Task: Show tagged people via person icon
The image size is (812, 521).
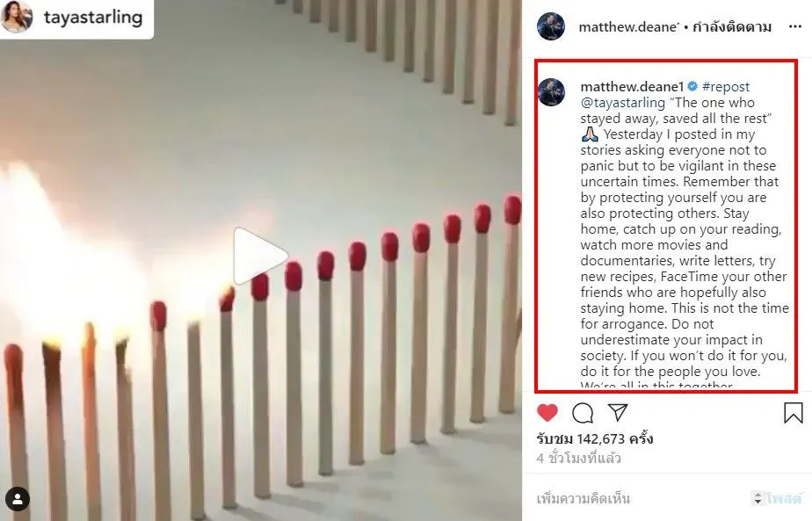Action: (x=17, y=499)
